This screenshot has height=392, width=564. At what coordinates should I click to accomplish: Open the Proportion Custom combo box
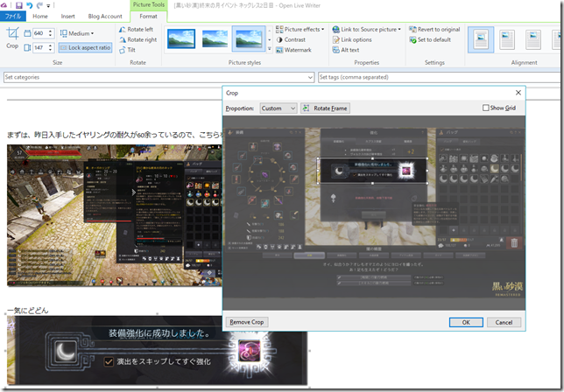coord(278,108)
